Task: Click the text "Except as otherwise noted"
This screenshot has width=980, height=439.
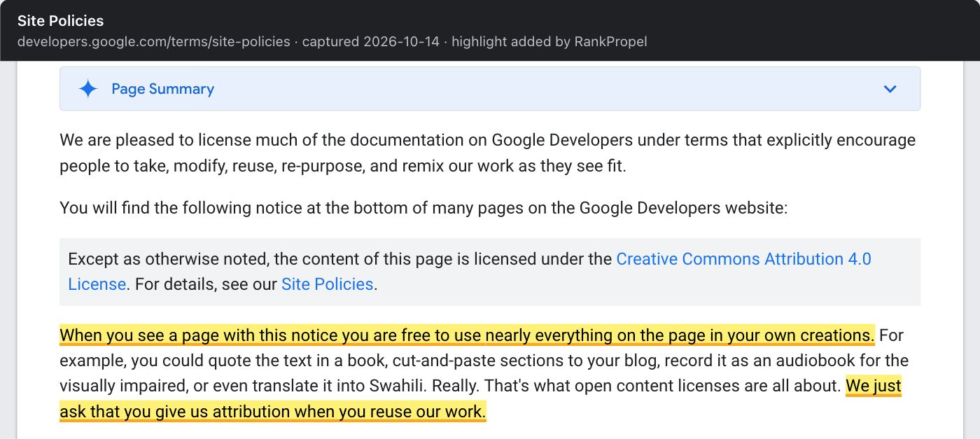Action: point(168,259)
